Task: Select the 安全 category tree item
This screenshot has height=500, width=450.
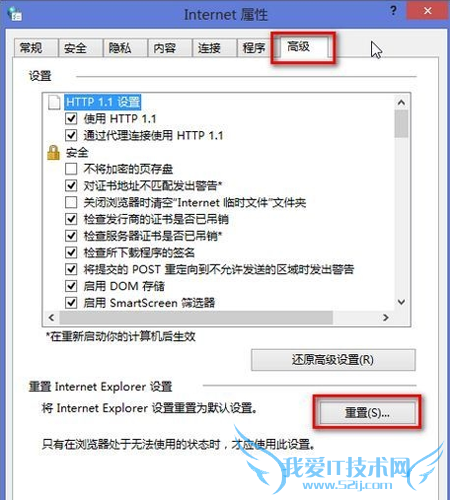Action: [77, 153]
